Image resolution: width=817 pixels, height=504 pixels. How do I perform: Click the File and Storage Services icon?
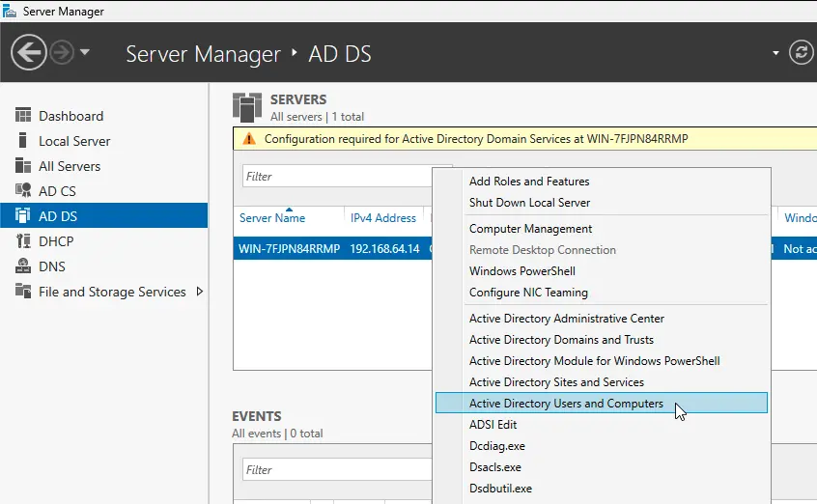click(x=23, y=292)
